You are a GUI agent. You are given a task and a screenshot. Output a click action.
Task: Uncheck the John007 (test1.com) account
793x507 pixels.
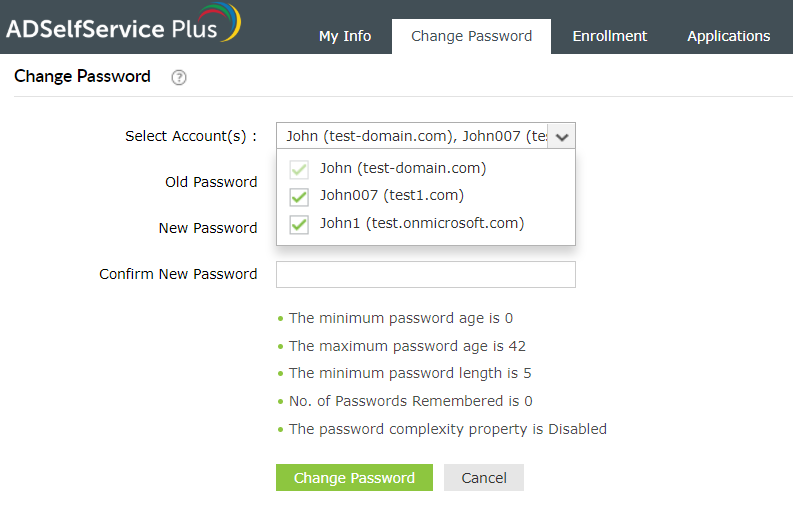pos(299,196)
